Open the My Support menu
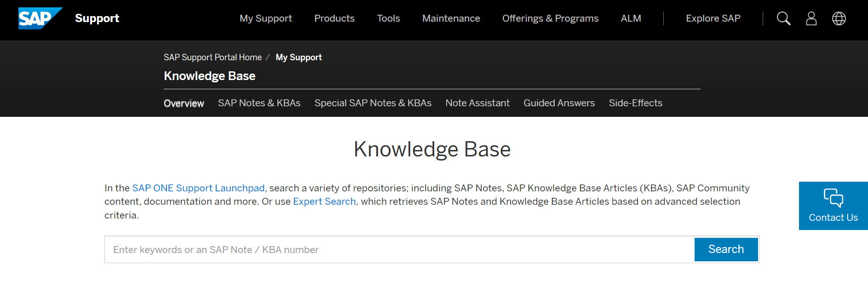Viewport: 868px width, 282px height. [x=266, y=18]
